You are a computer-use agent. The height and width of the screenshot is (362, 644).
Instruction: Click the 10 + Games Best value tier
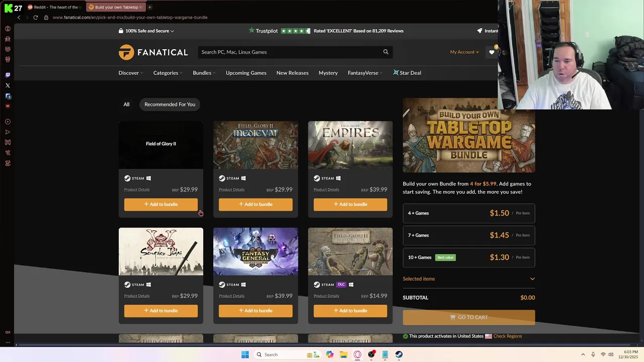[469, 257]
